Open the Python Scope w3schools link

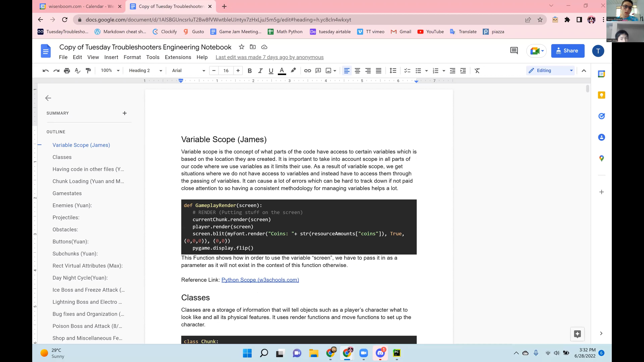(x=260, y=280)
